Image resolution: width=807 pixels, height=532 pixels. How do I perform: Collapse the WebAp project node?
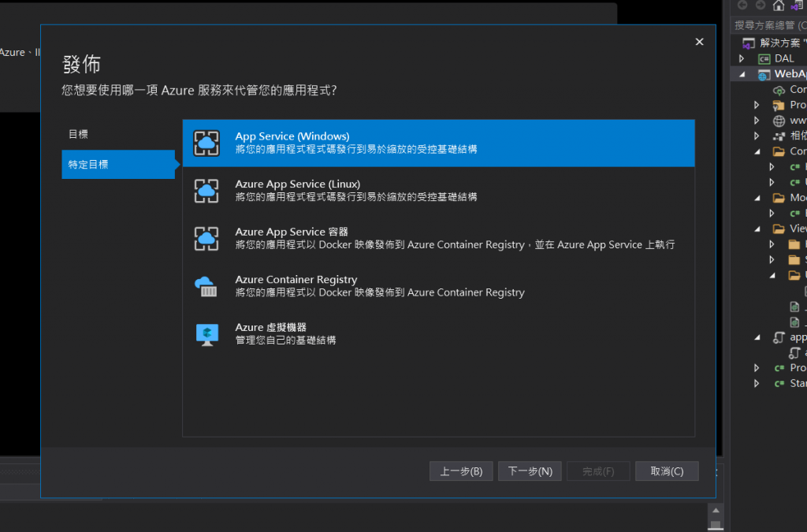pyautogui.click(x=742, y=75)
